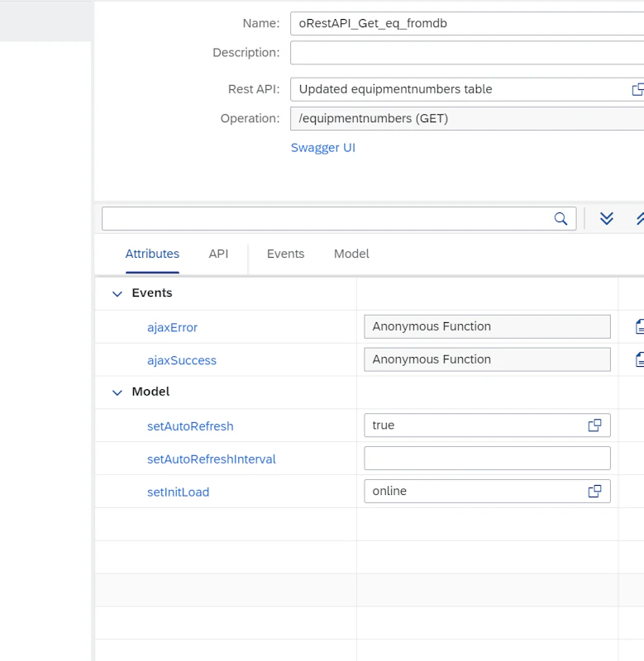Click the ajaxSuccess Anonymous Function field
The image size is (644, 661).
coord(487,359)
